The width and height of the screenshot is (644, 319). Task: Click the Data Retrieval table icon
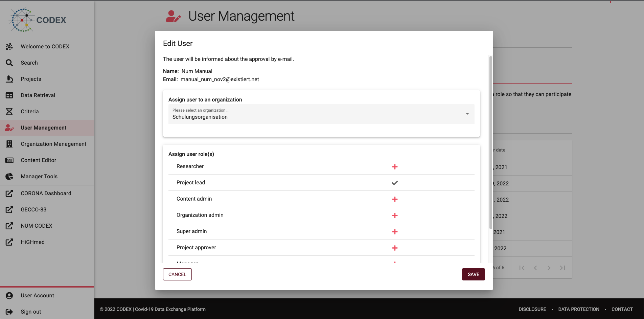click(x=9, y=95)
